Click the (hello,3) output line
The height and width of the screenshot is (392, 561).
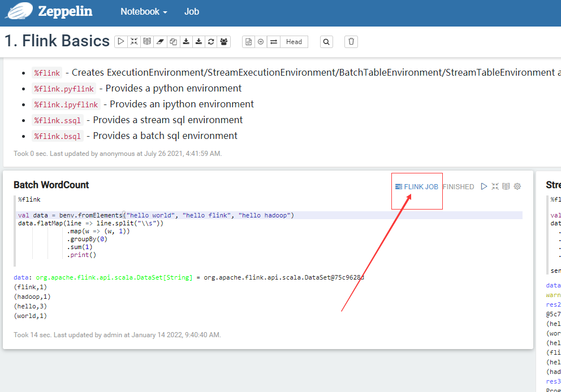coord(31,306)
